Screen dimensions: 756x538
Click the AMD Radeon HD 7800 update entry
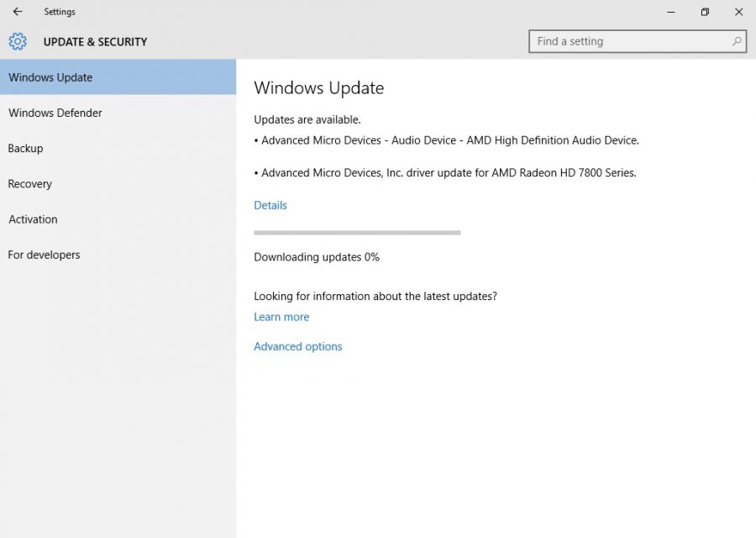click(x=444, y=172)
